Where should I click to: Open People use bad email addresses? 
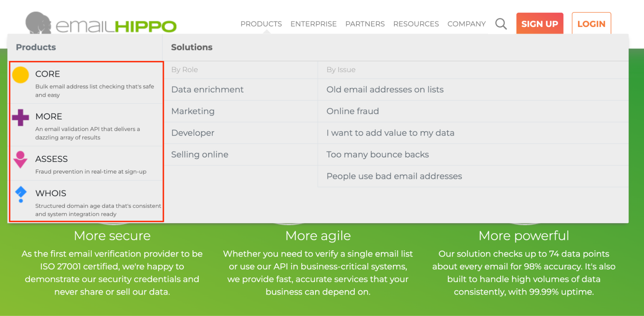(x=394, y=176)
